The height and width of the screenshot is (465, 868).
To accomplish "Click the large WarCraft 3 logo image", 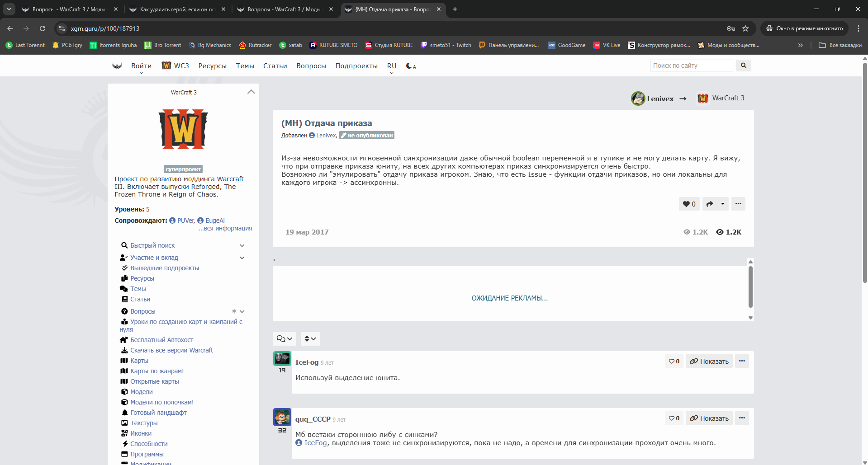I will point(183,129).
